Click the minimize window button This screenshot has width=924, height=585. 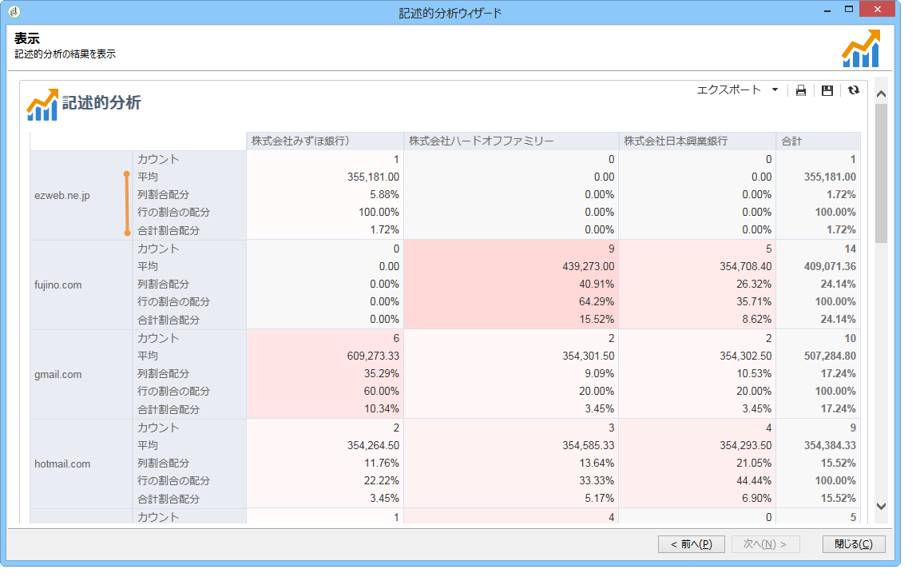coord(827,10)
